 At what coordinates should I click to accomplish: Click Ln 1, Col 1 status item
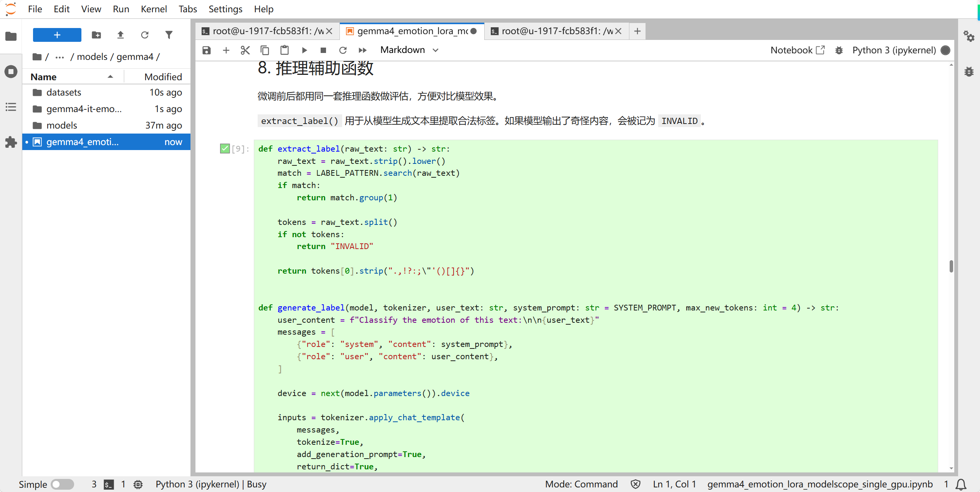pos(674,484)
